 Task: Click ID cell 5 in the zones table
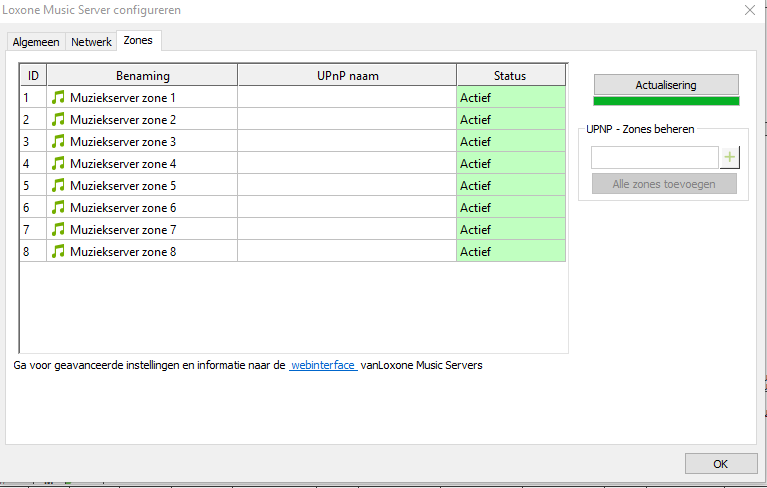coord(33,186)
